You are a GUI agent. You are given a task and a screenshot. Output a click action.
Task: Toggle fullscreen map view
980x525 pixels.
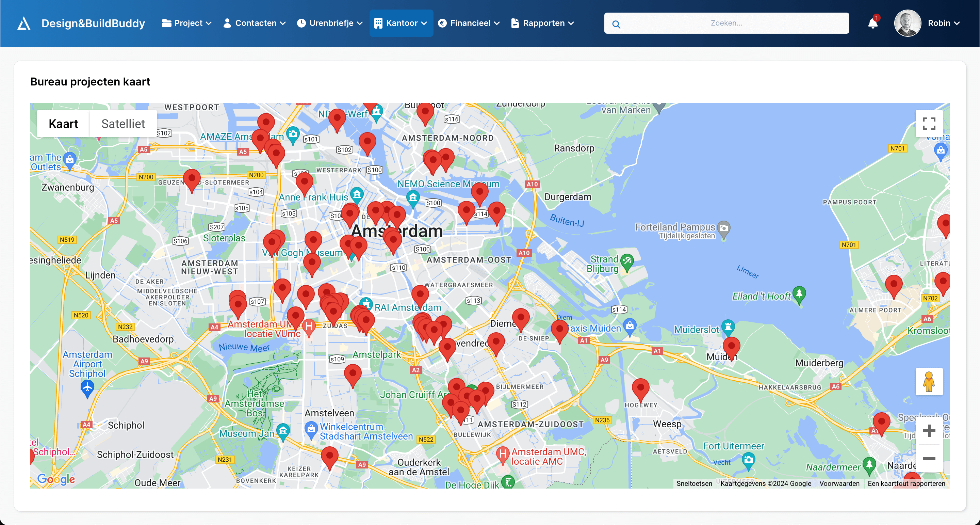click(929, 124)
